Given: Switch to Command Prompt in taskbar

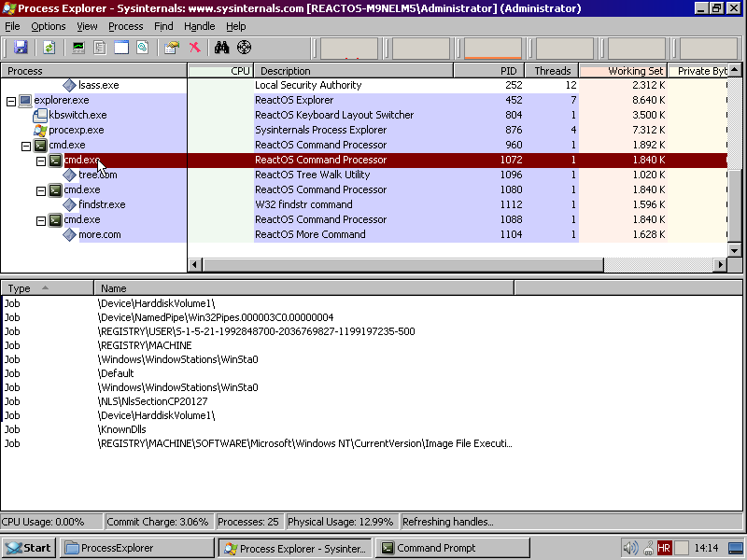Looking at the screenshot, I should (x=453, y=548).
